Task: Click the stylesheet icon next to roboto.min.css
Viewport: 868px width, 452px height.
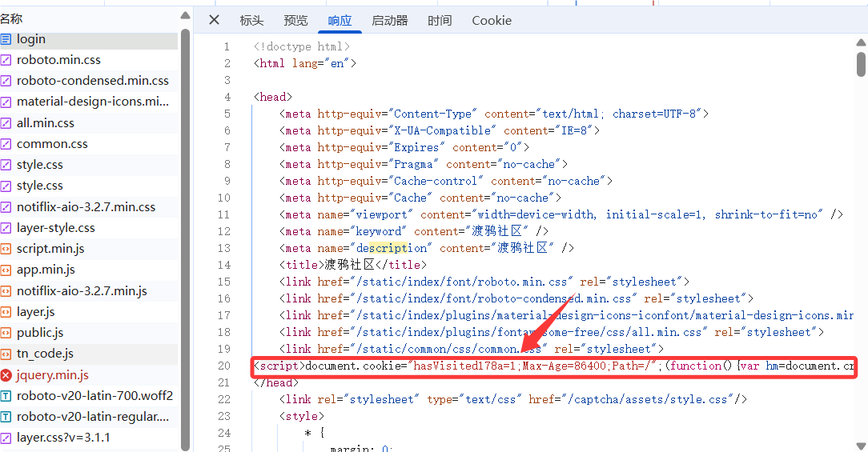Action: pos(6,60)
